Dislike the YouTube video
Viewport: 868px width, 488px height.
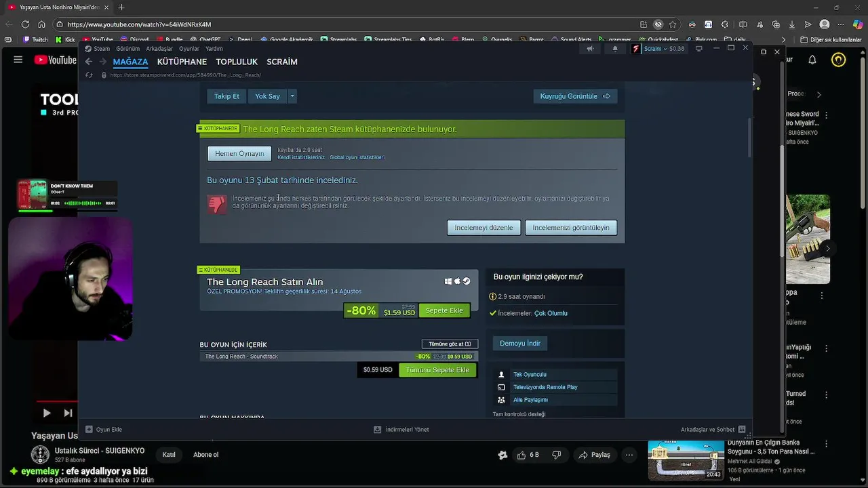(557, 455)
